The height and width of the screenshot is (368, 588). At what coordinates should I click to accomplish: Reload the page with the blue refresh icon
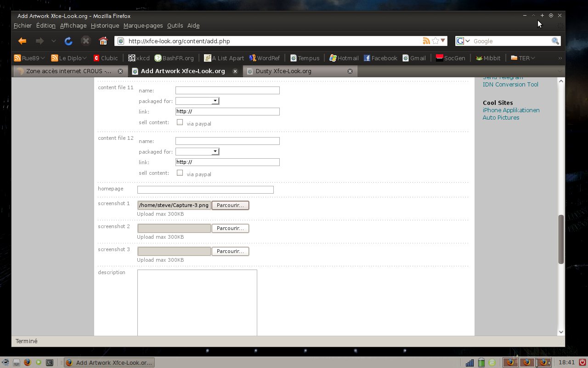(x=68, y=41)
